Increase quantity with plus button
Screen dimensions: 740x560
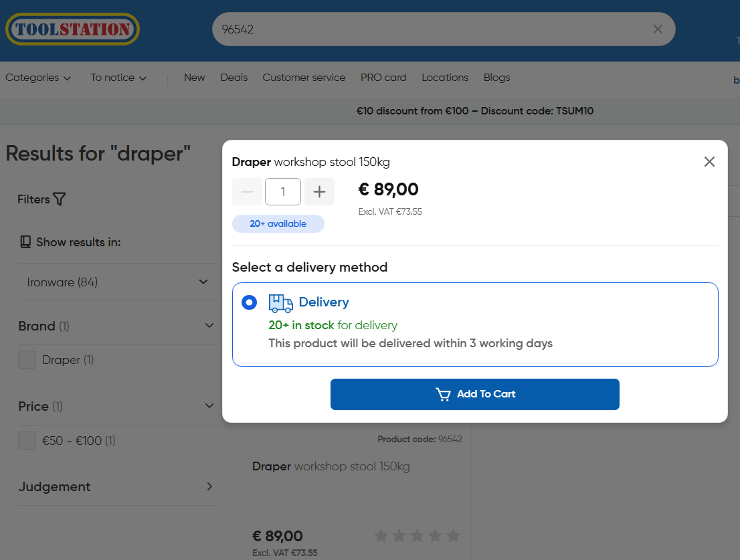(319, 192)
